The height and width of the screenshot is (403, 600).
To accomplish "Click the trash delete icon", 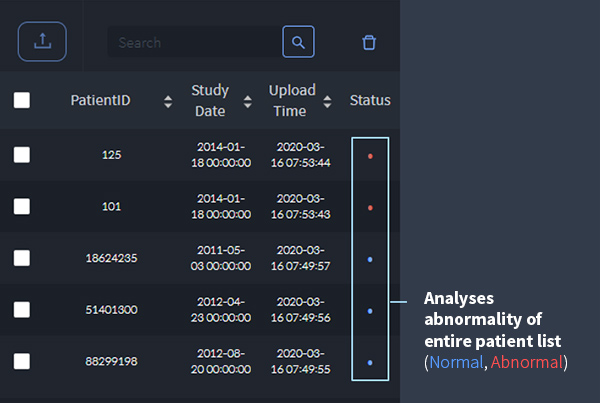I will 369,42.
